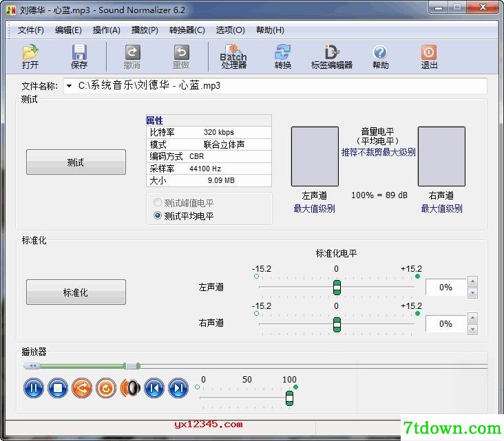Click 右声道 最大值级别 link

(x=441, y=208)
